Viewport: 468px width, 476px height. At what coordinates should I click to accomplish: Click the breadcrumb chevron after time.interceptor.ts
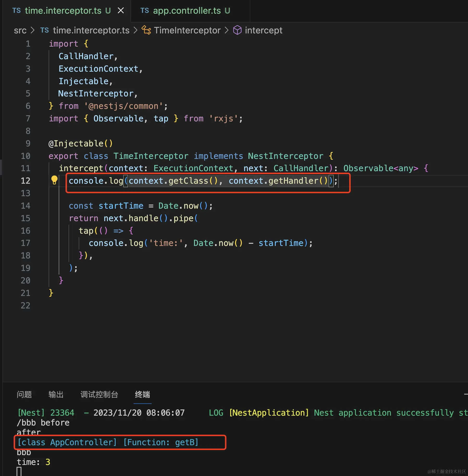(x=135, y=30)
